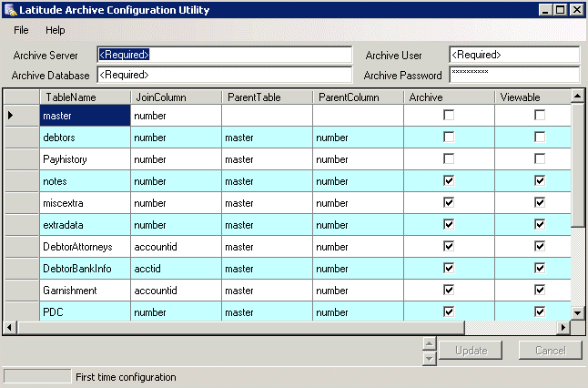The image size is (588, 388).
Task: Click the horizontal scroll left arrow
Action: click(10, 327)
